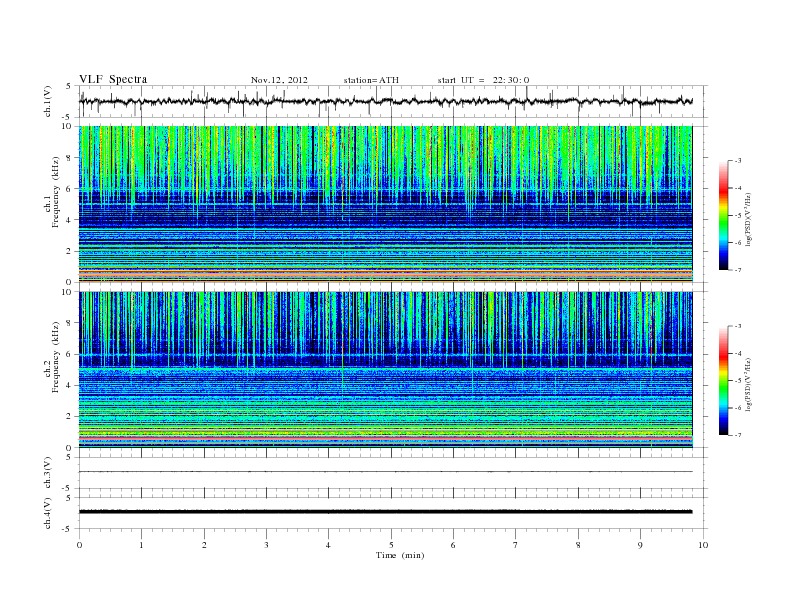Screen dimensions: 792x612
Task: Click the '10' tick on the time axis
Action: [x=703, y=545]
